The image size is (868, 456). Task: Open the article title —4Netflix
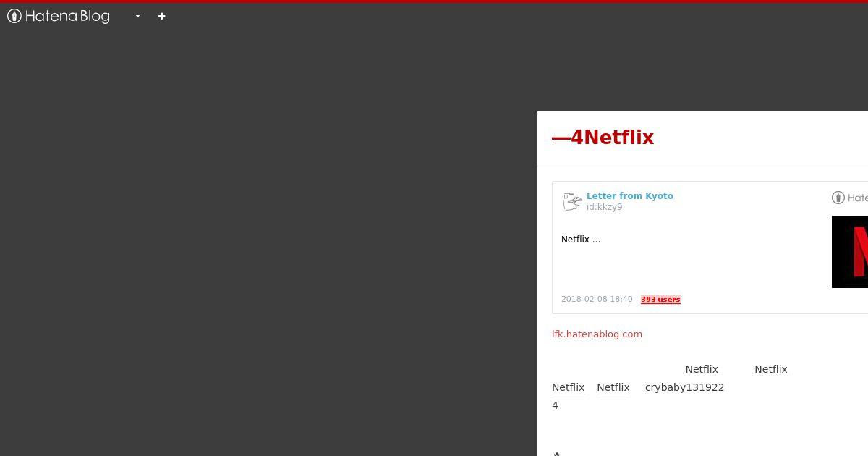(x=603, y=138)
